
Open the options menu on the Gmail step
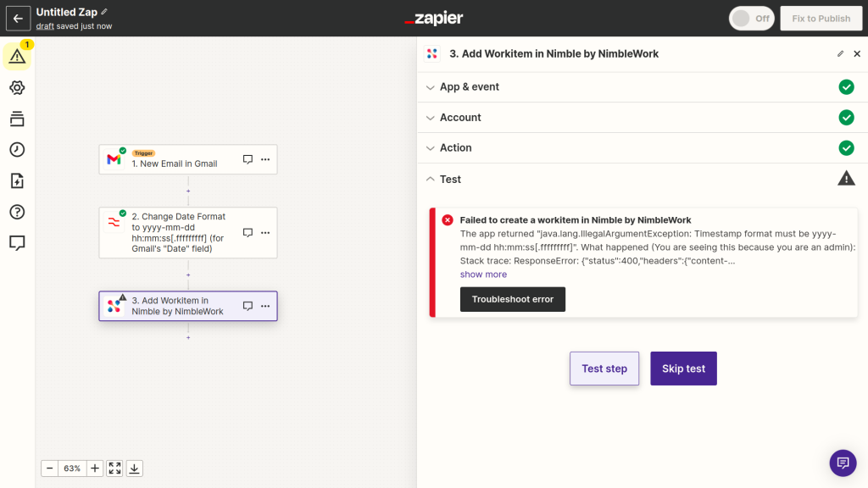click(x=265, y=158)
